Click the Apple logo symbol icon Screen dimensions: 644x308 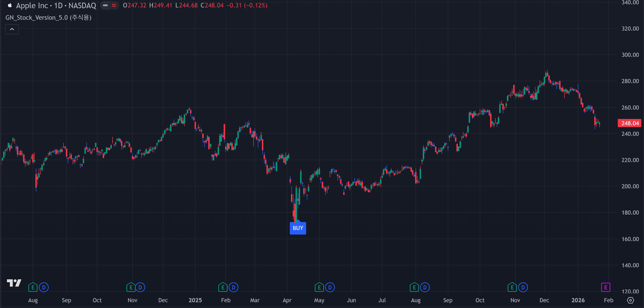pos(10,5)
